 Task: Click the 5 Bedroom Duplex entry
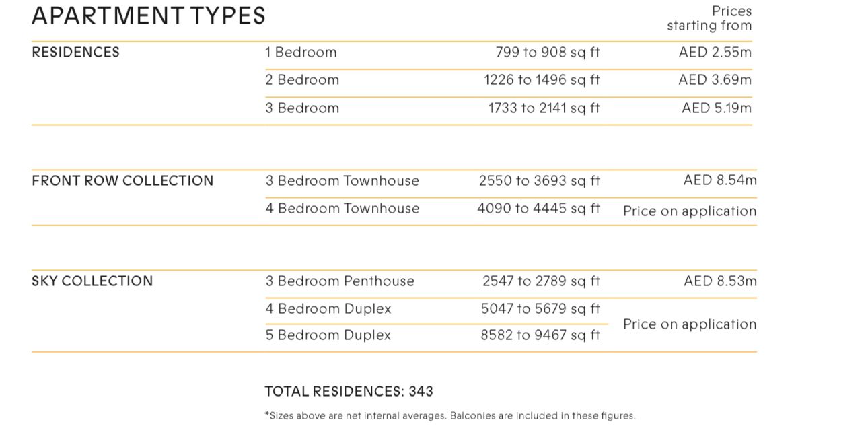[x=328, y=335]
